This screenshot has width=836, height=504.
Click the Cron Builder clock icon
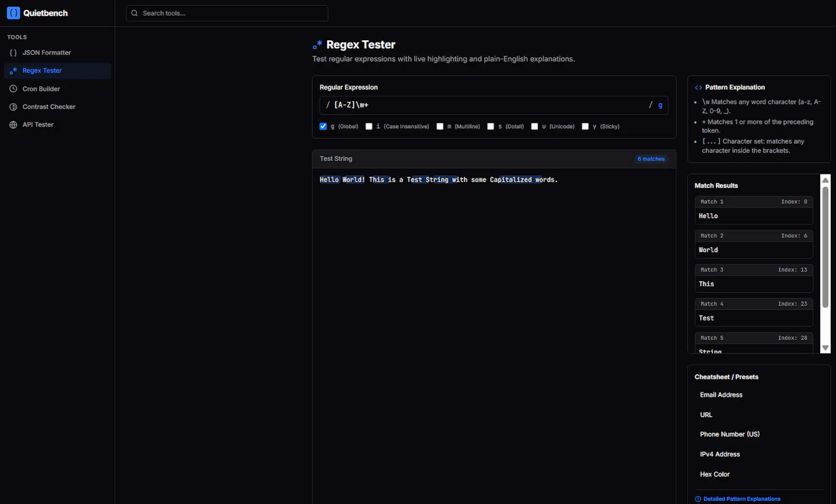(x=13, y=89)
